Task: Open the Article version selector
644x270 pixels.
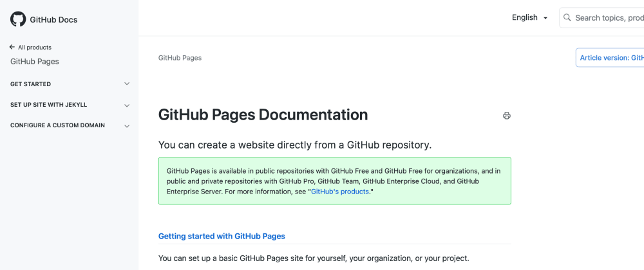Action: (610, 58)
